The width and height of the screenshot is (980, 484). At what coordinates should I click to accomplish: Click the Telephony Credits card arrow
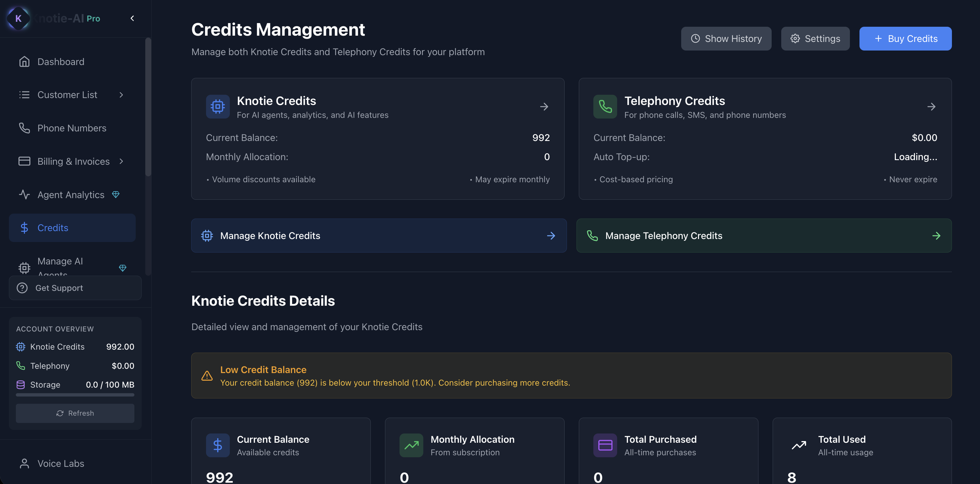(931, 107)
